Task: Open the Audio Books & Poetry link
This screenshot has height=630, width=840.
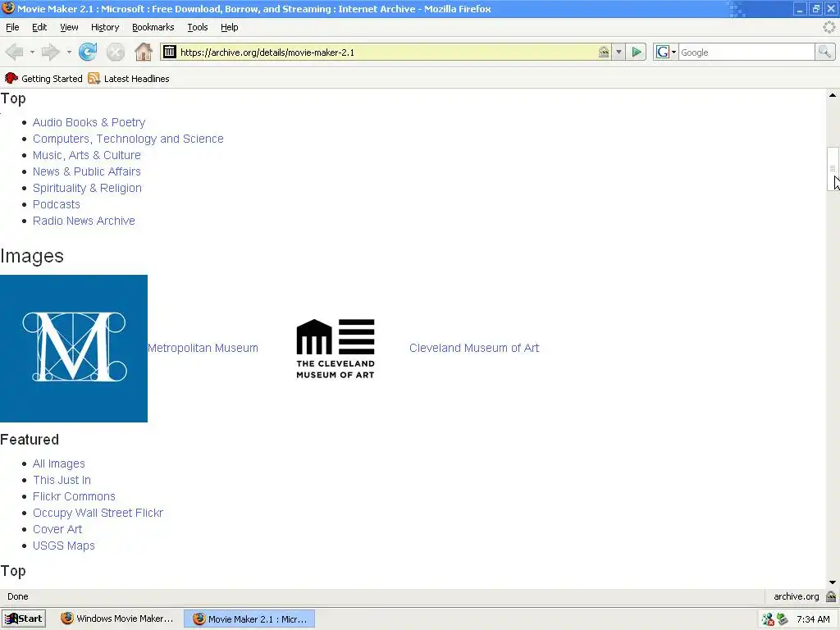Action: coord(89,123)
